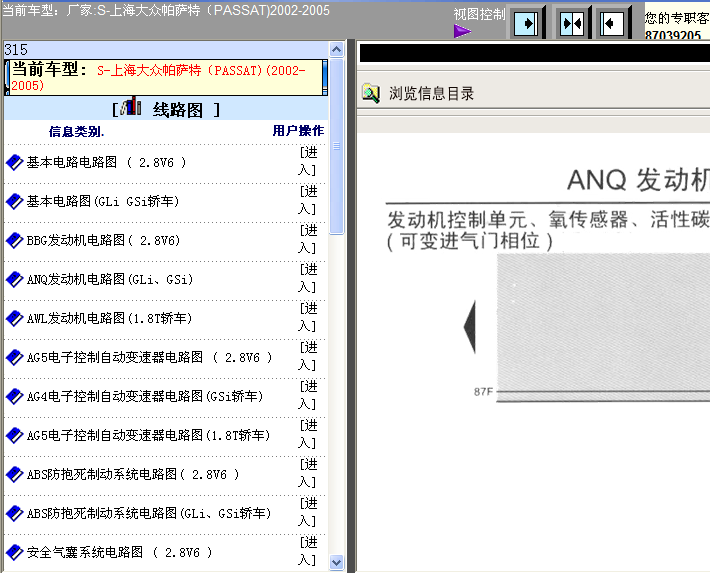Click the 线路图 section heading
Screen dimensions: 710x573
click(x=178, y=109)
